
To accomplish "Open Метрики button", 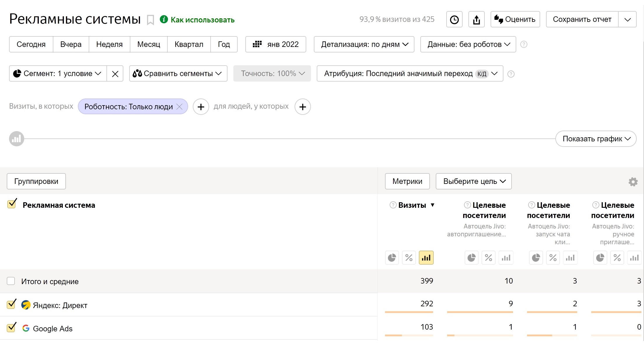I will coord(407,181).
